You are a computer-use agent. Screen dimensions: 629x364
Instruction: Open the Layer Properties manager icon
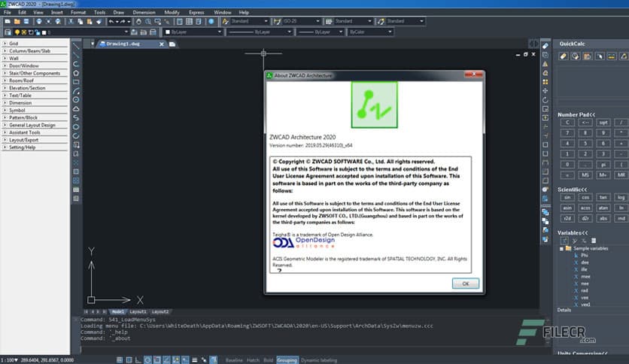click(7, 32)
